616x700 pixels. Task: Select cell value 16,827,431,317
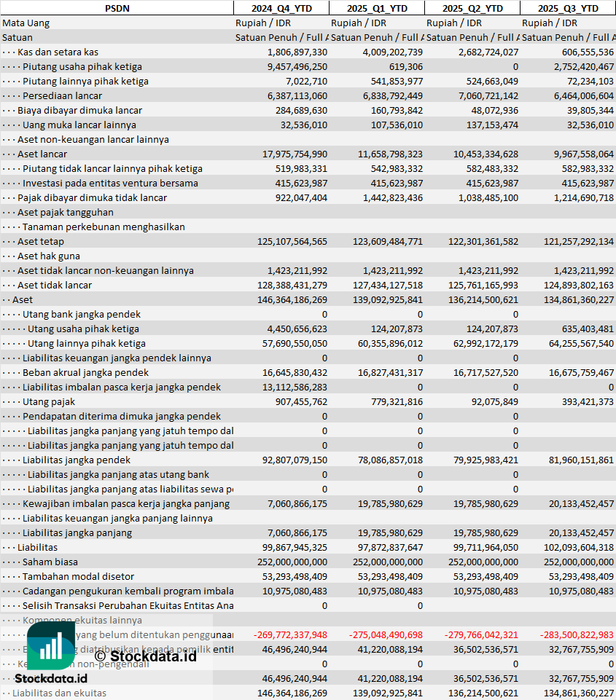[391, 373]
